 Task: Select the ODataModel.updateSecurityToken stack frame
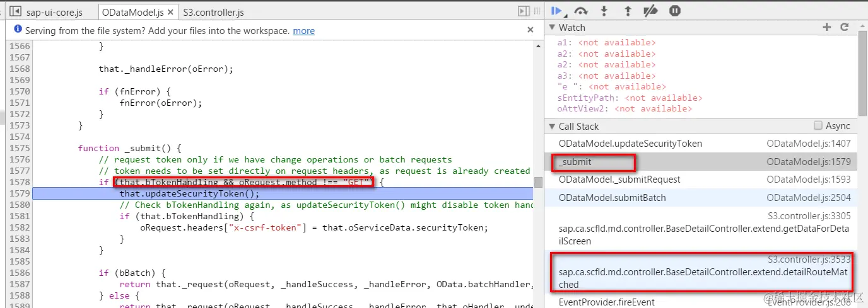[701, 144]
